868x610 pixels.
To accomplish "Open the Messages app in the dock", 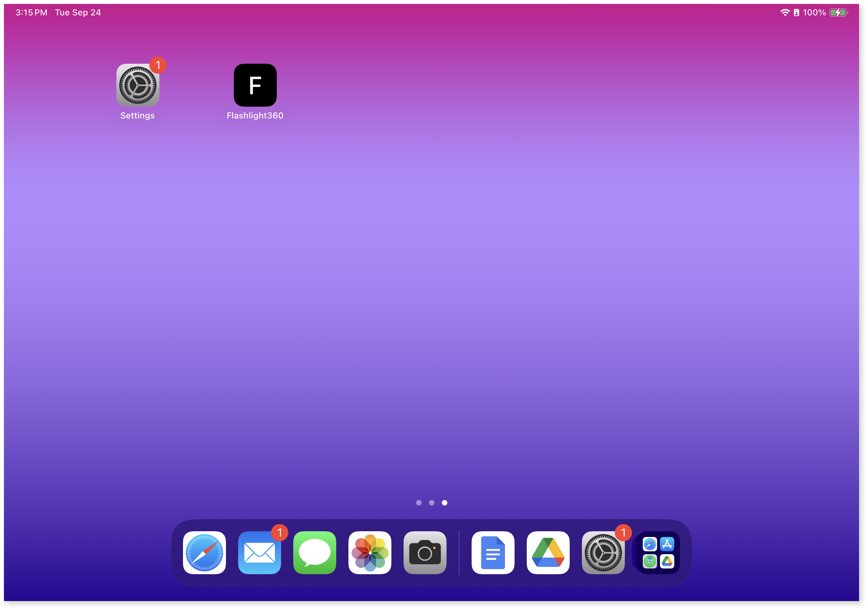I will (x=315, y=553).
